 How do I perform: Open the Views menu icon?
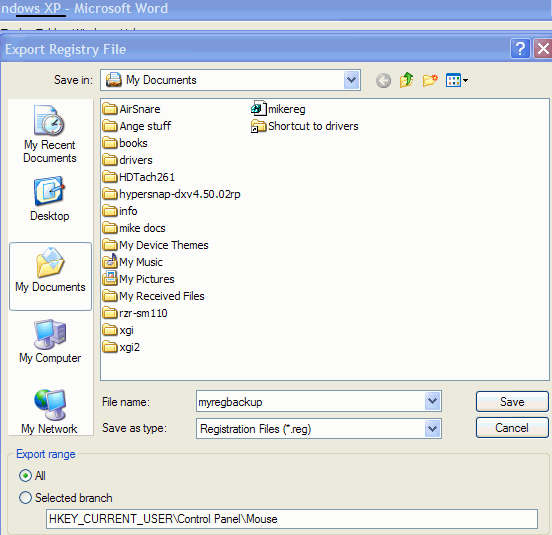click(x=457, y=80)
